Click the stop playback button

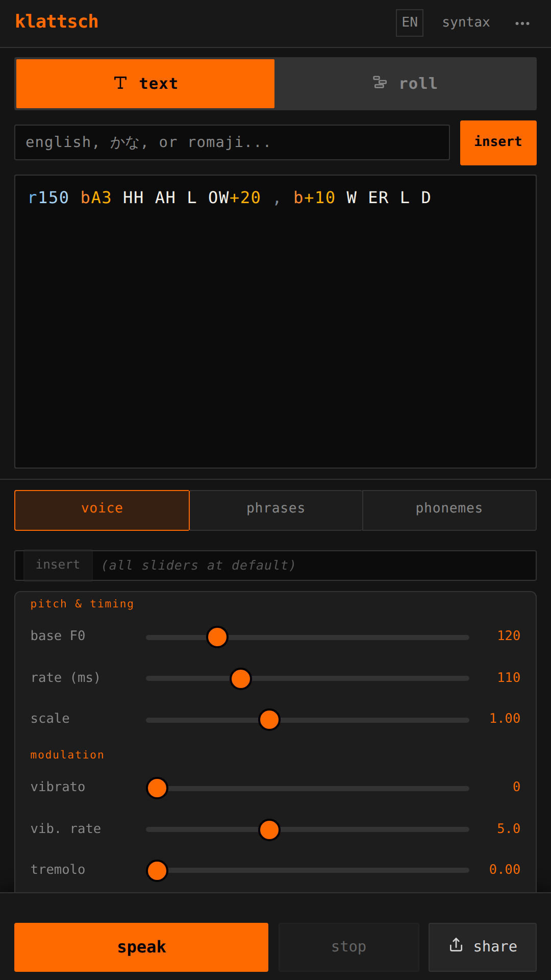349,947
